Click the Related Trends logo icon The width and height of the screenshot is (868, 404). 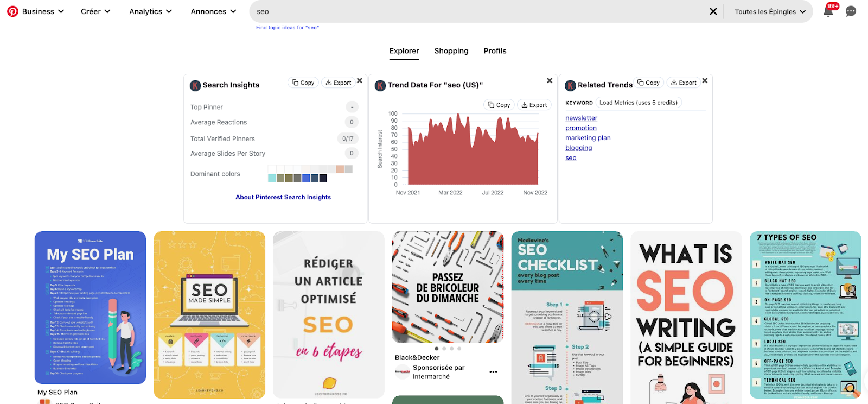tap(570, 85)
